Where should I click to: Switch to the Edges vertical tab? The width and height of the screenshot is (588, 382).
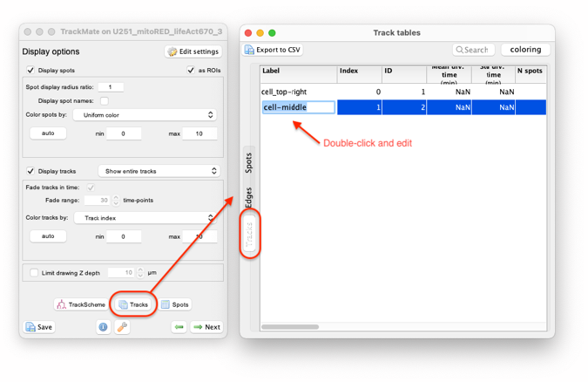point(248,197)
